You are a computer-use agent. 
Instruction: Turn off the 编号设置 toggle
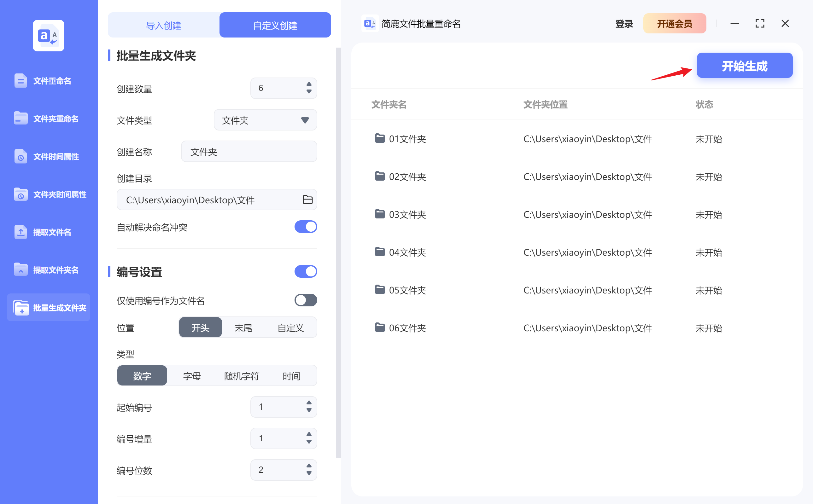point(305,271)
